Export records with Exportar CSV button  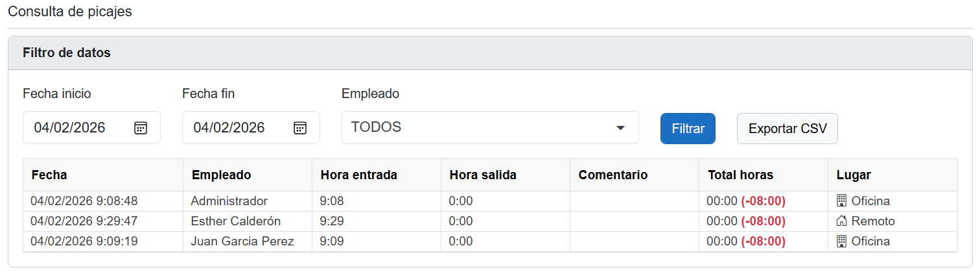[787, 129]
